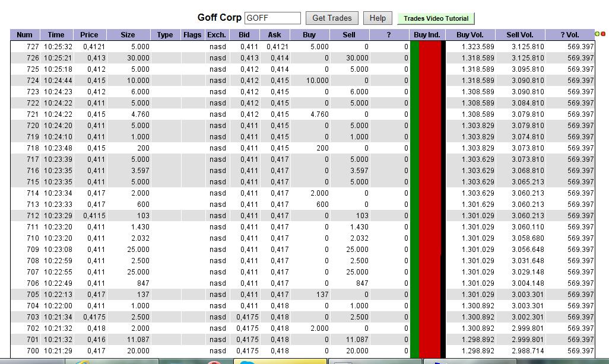Click the Flags column header

[193, 34]
